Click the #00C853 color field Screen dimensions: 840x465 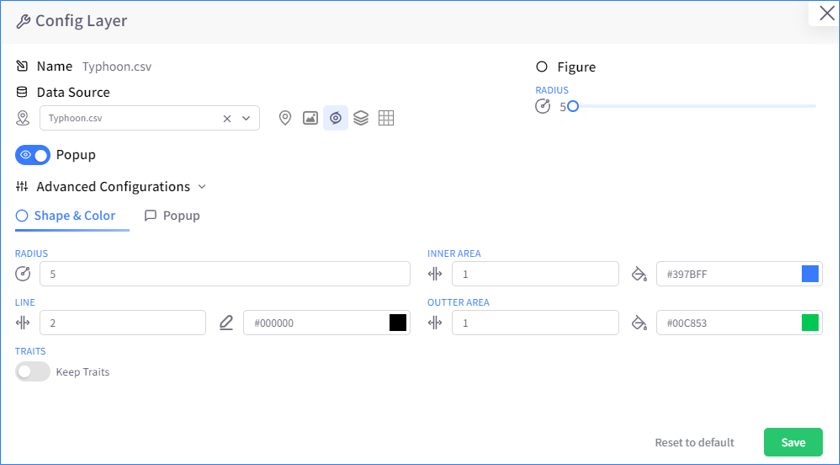click(x=739, y=322)
